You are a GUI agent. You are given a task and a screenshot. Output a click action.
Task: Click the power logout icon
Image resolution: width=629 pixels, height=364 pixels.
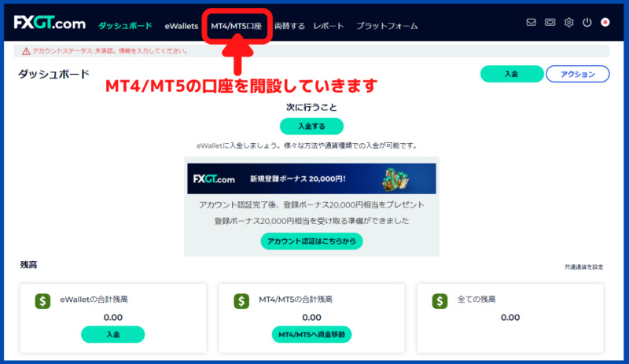587,23
